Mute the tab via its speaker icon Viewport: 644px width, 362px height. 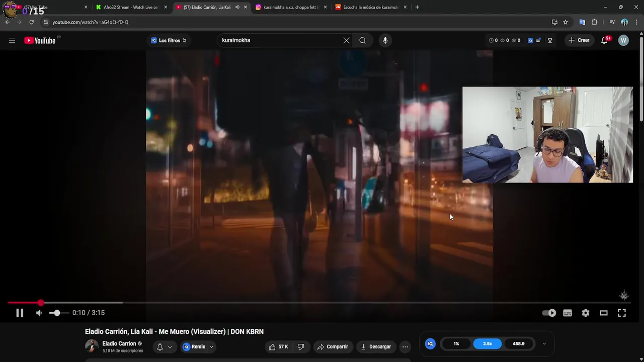coord(237,7)
